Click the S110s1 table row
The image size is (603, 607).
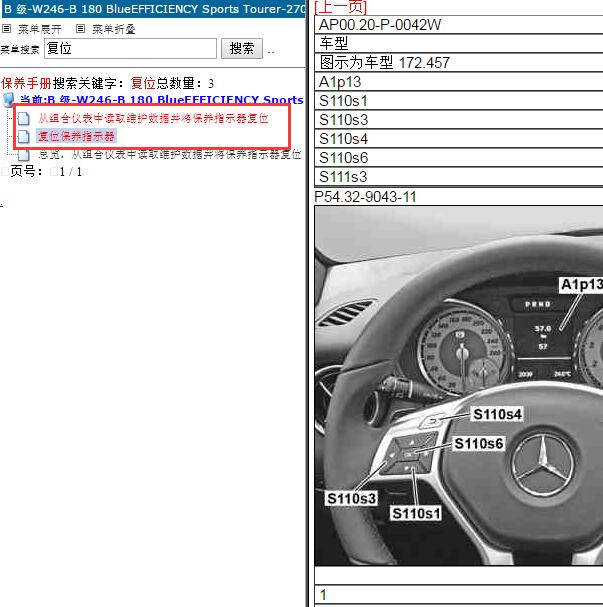(x=459, y=100)
